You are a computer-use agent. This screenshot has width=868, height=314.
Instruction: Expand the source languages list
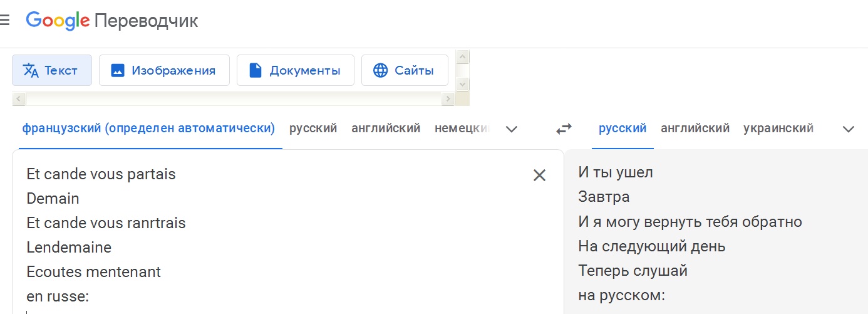pyautogui.click(x=512, y=129)
